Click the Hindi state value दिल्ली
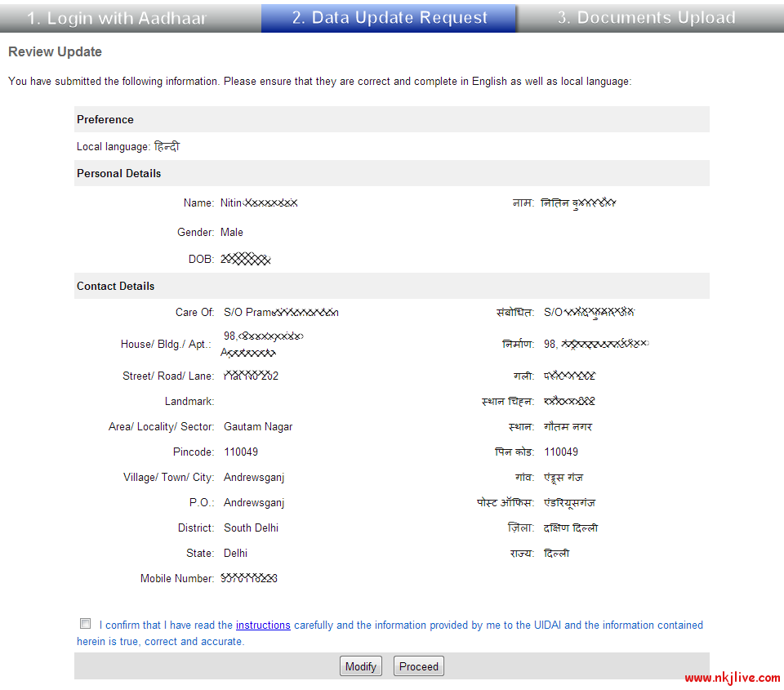Screen dimensions: 784x690 coord(556,554)
